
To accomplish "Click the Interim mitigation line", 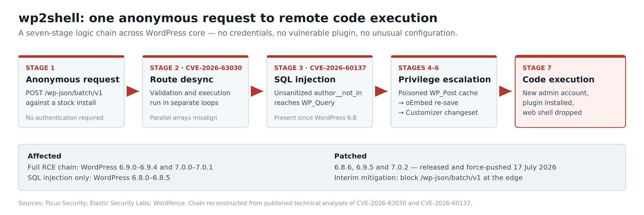I will point(428,178).
